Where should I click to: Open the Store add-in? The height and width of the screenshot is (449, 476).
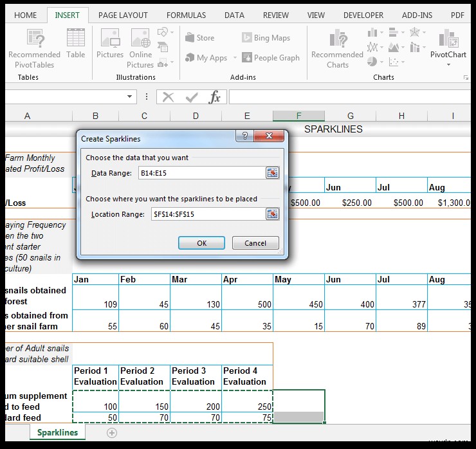[x=199, y=38]
